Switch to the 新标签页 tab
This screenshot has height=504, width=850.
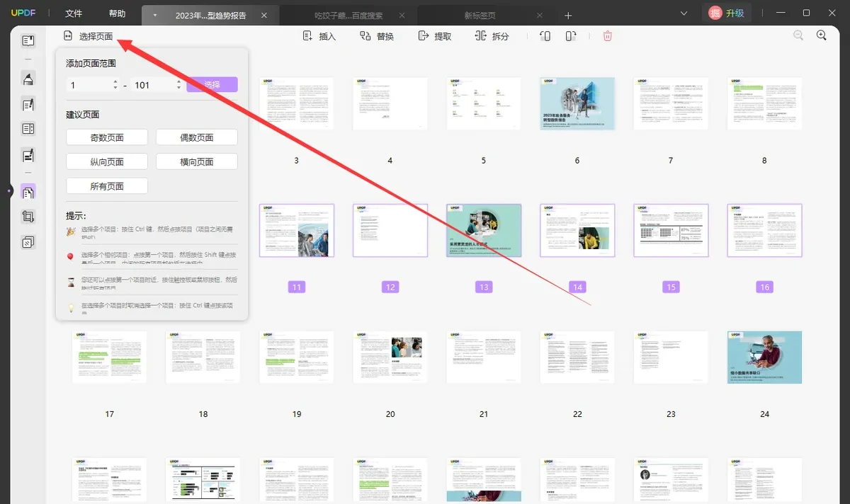click(480, 15)
